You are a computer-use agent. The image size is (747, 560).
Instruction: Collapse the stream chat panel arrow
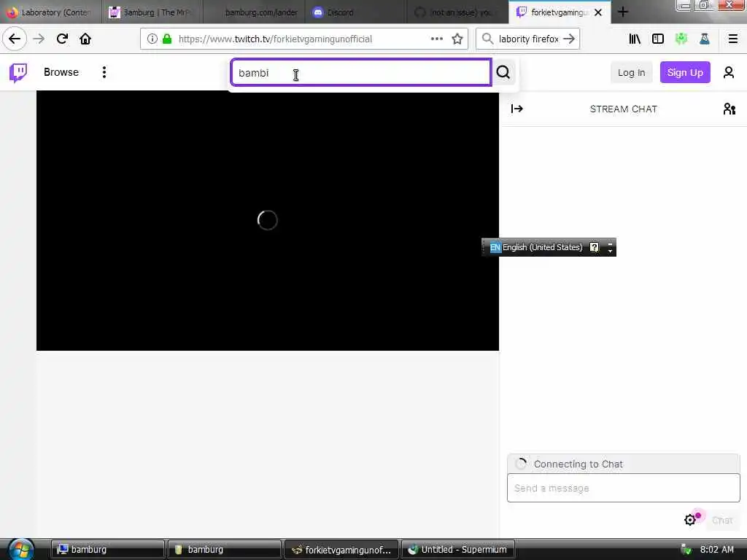(517, 109)
